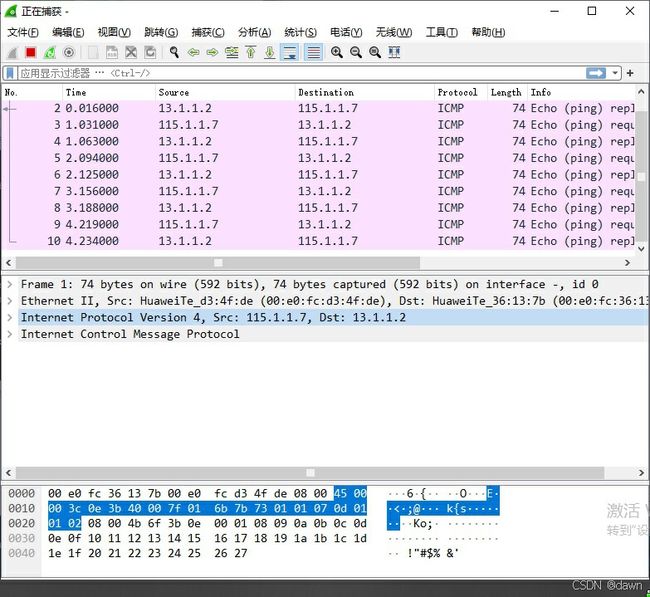Go forward to next packet arrow
This screenshot has width=650, height=597.
[212, 53]
